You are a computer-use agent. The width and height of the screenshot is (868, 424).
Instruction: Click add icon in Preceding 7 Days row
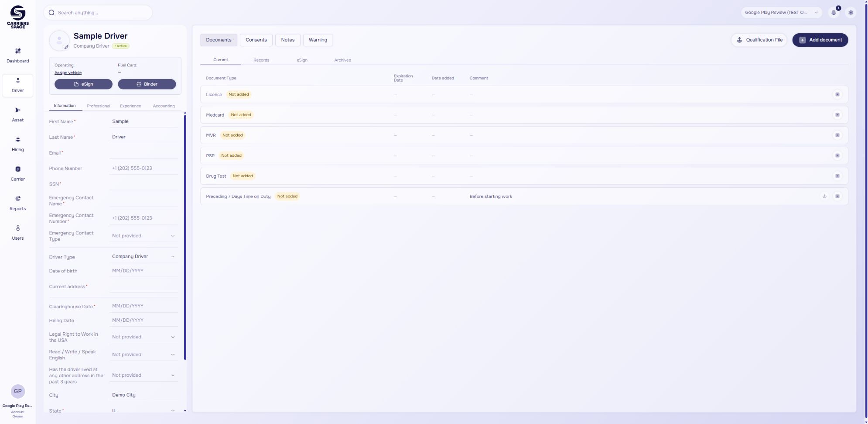[837, 196]
